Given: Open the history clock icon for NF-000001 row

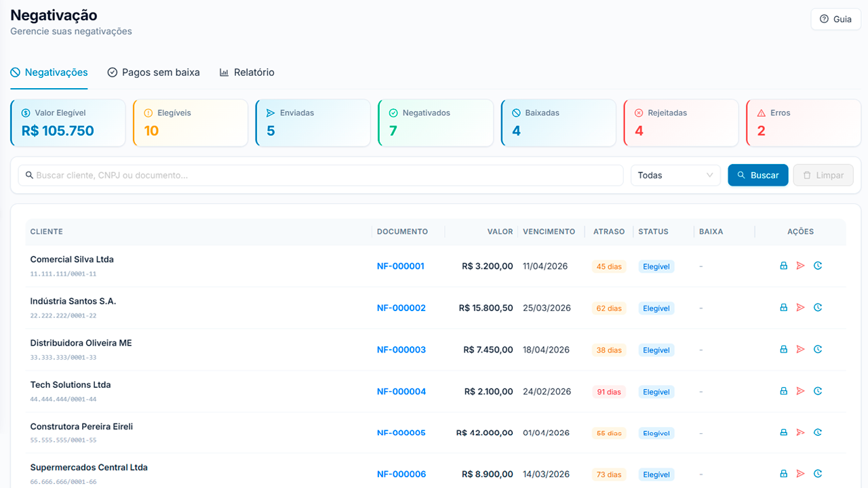Looking at the screenshot, I should [818, 266].
